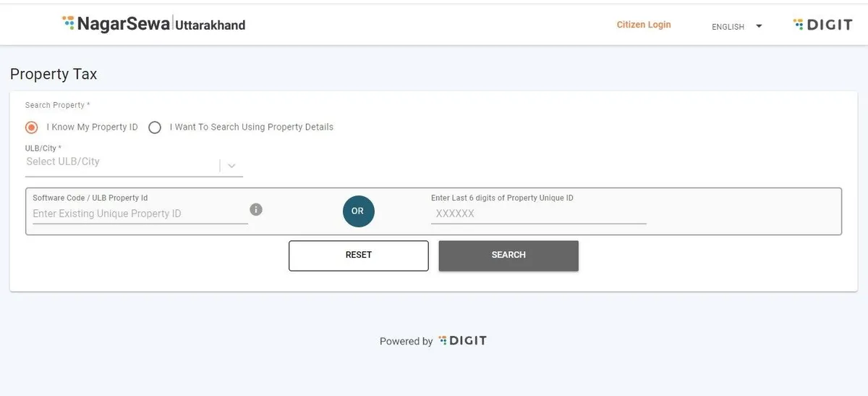Screen dimensions: 868x396
Task: Focus the Last 6 digits XXXXXX field
Action: [x=538, y=214]
